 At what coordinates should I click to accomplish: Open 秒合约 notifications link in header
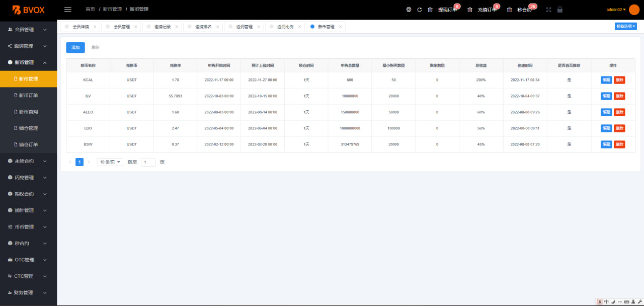524,10
